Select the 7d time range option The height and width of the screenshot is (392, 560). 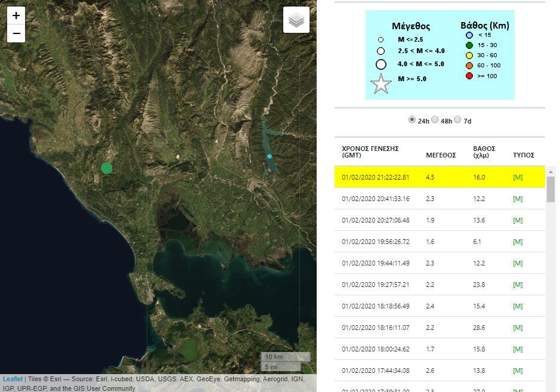coord(457,120)
